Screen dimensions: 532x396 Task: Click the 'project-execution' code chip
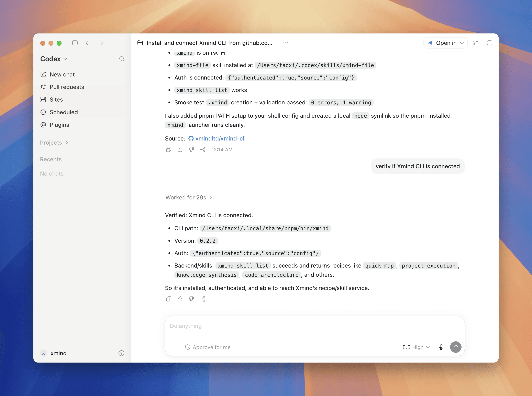[x=429, y=266]
